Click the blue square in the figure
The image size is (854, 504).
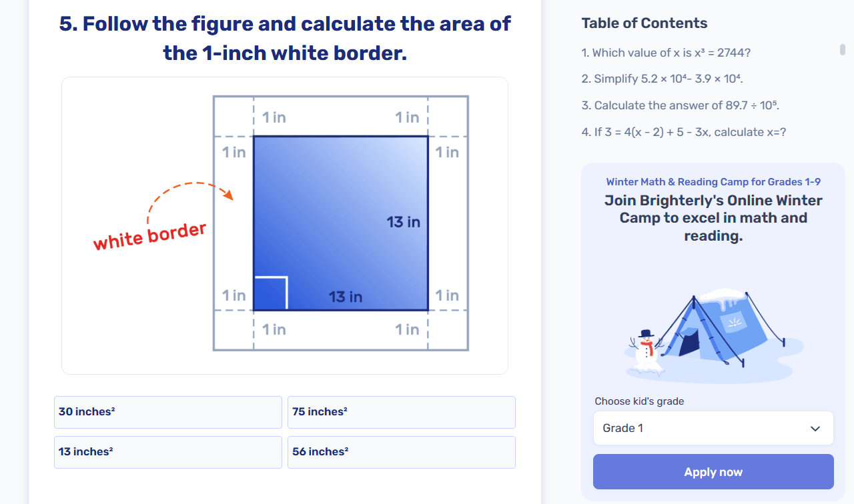(x=340, y=223)
